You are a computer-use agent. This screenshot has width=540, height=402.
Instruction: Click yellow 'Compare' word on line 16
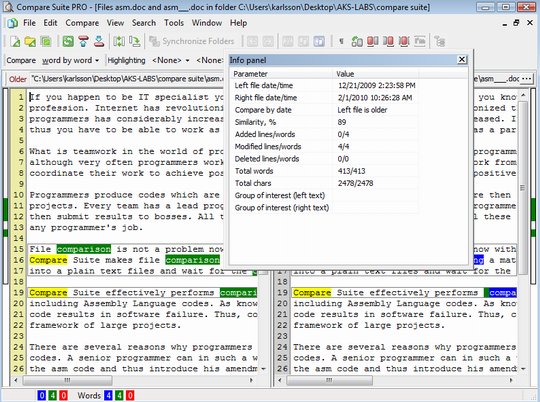[x=48, y=260]
